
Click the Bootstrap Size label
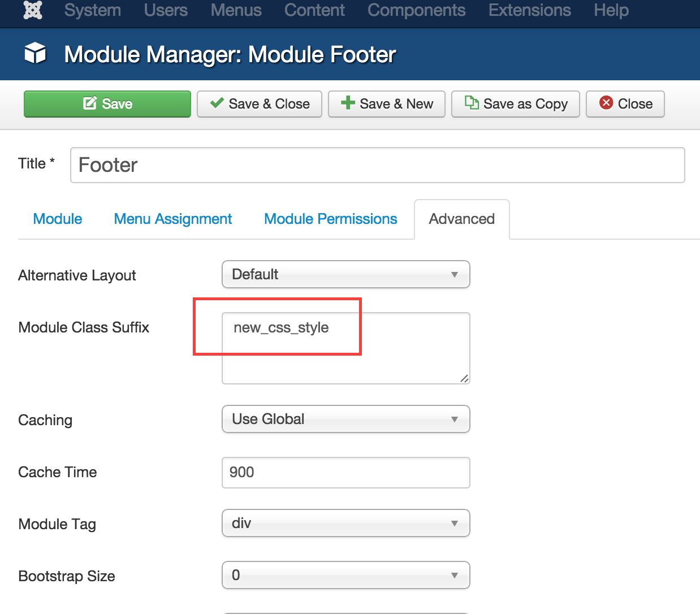tap(67, 576)
